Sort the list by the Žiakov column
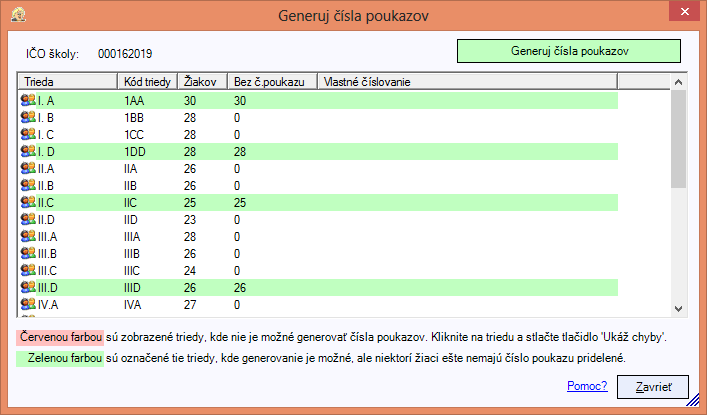 (202, 82)
